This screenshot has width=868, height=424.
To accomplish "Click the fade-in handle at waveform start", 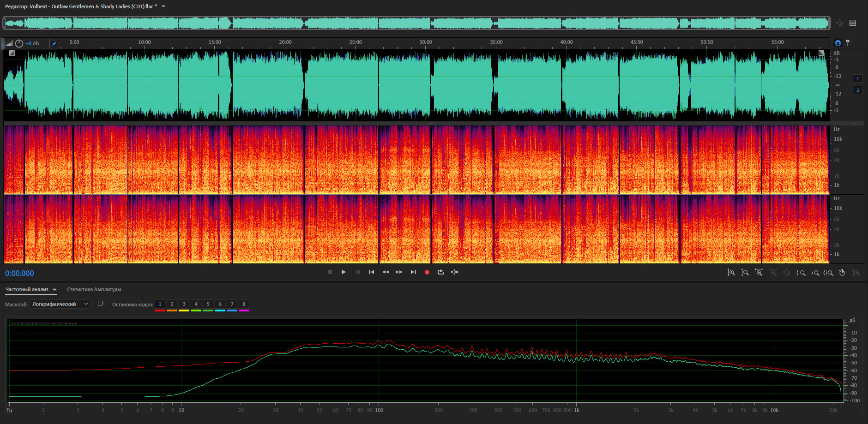I will click(x=12, y=53).
